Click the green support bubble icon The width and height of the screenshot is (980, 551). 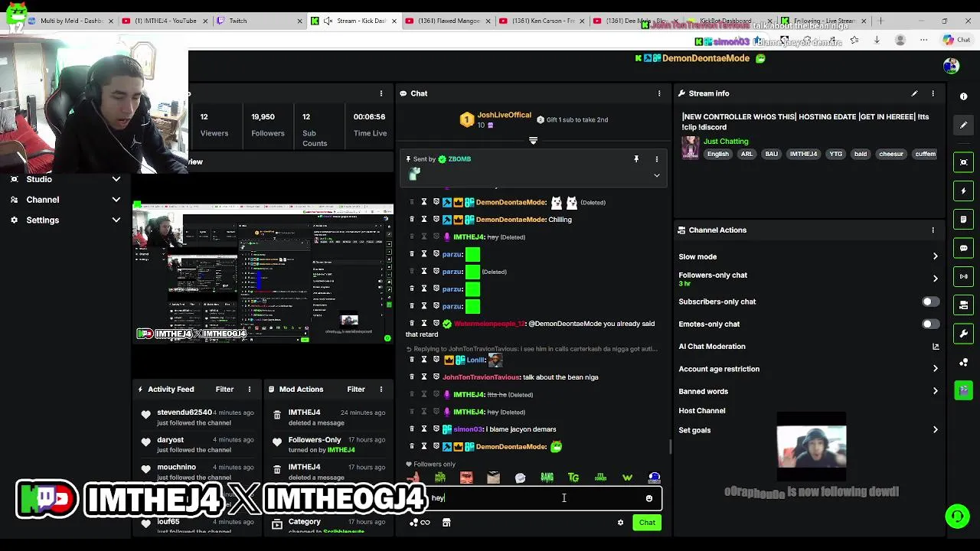coord(957,517)
